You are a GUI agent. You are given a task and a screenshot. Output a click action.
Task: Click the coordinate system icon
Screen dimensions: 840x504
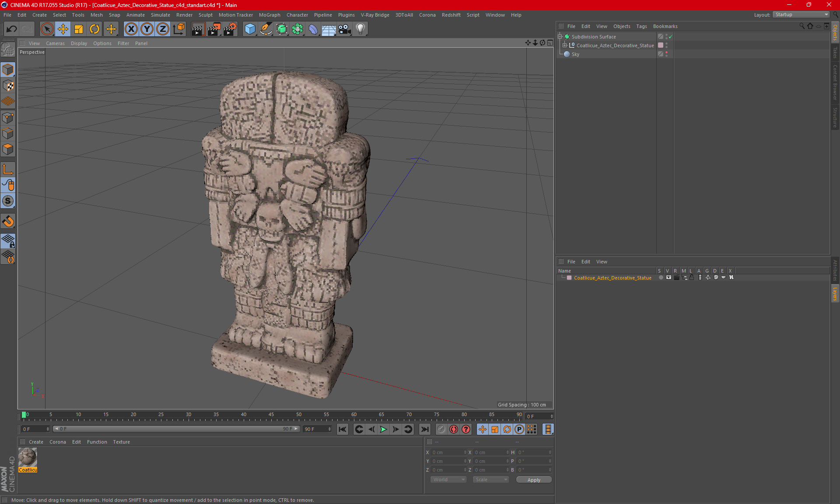[x=179, y=29]
